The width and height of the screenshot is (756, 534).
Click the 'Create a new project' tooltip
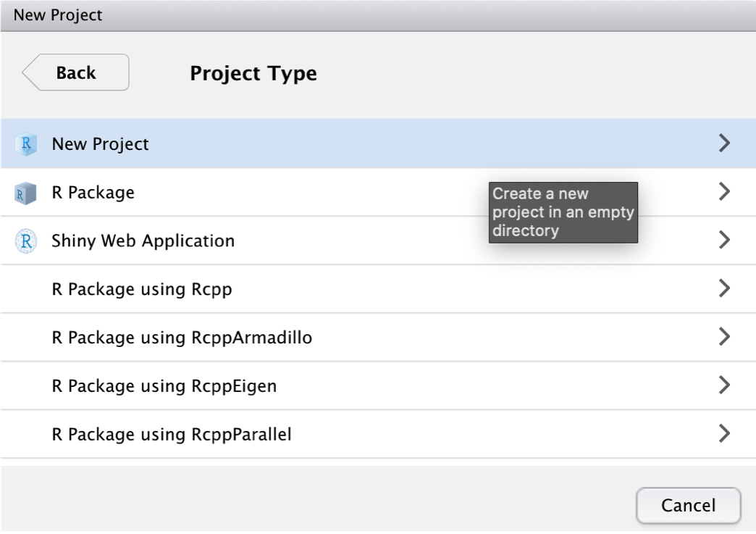point(563,212)
